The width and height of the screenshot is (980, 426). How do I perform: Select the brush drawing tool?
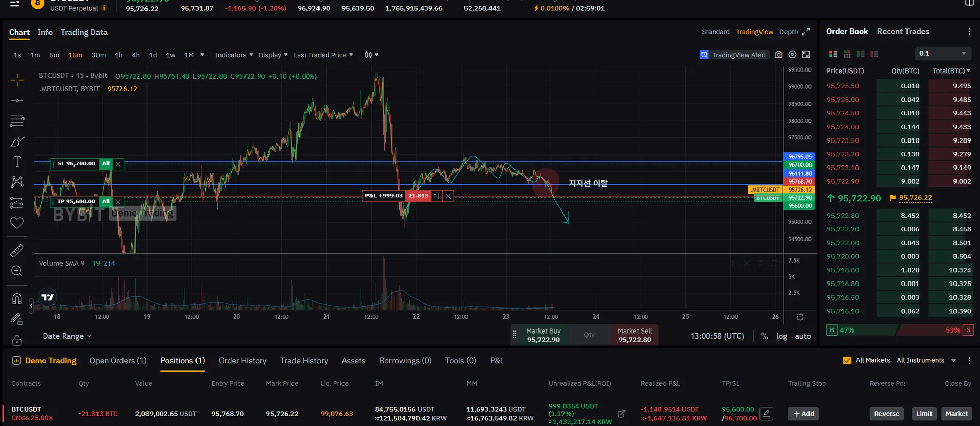(x=17, y=141)
